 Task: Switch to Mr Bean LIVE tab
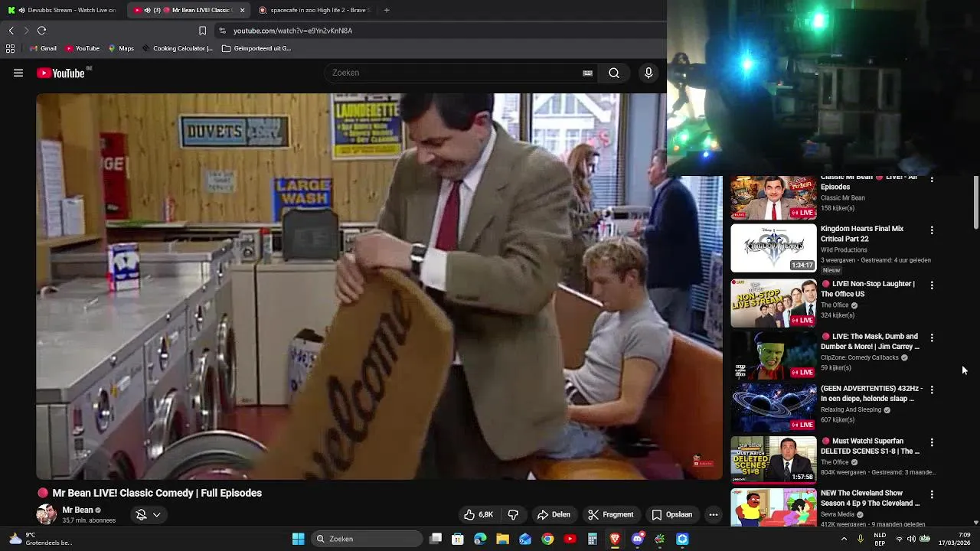tap(188, 10)
